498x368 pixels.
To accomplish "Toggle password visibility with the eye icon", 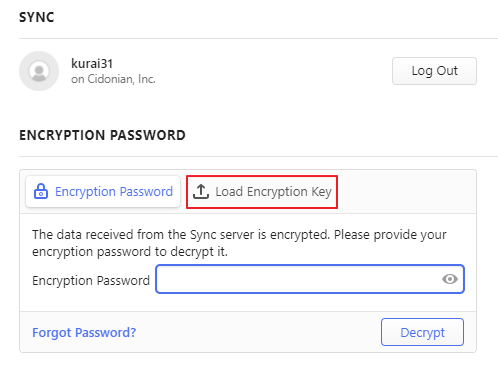I will (450, 279).
